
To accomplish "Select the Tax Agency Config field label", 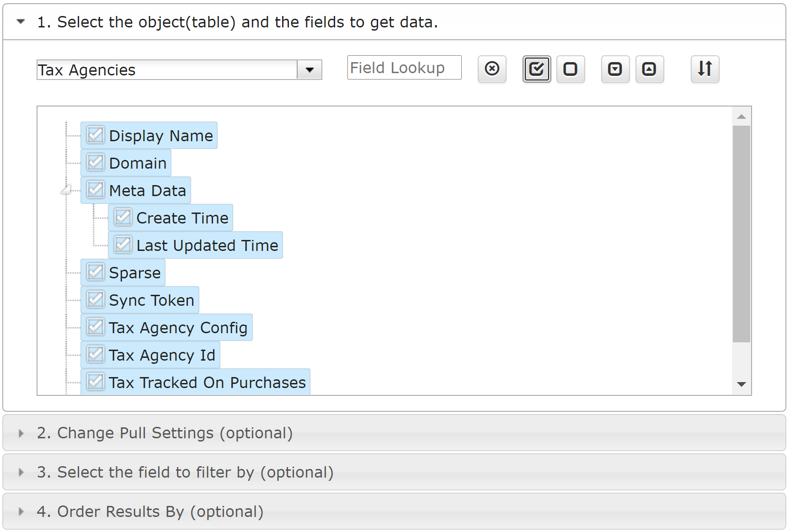I will tap(178, 328).
